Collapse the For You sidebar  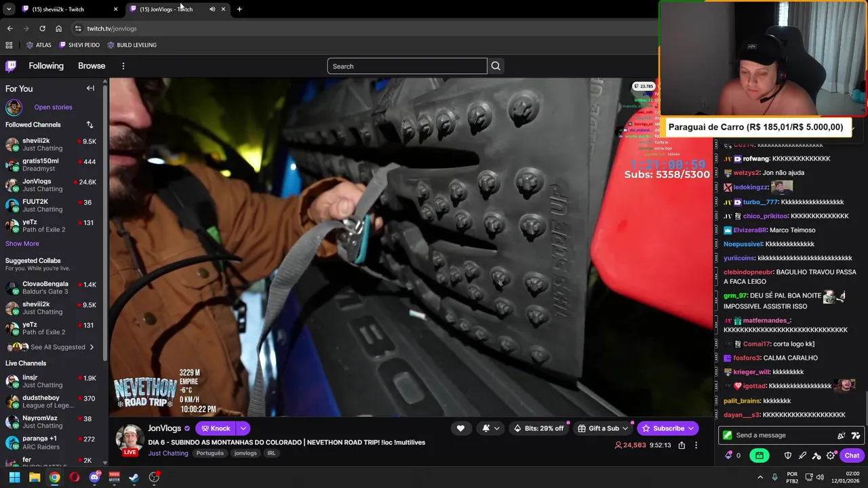(90, 88)
